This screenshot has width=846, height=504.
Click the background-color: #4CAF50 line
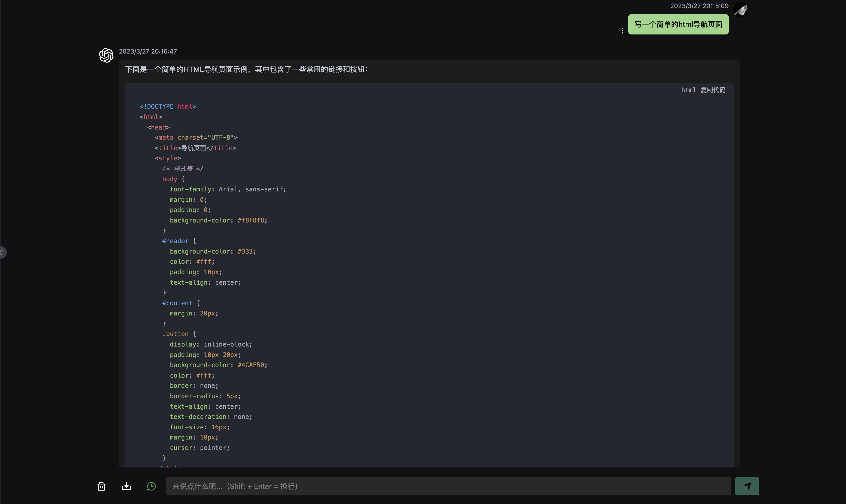pyautogui.click(x=218, y=365)
